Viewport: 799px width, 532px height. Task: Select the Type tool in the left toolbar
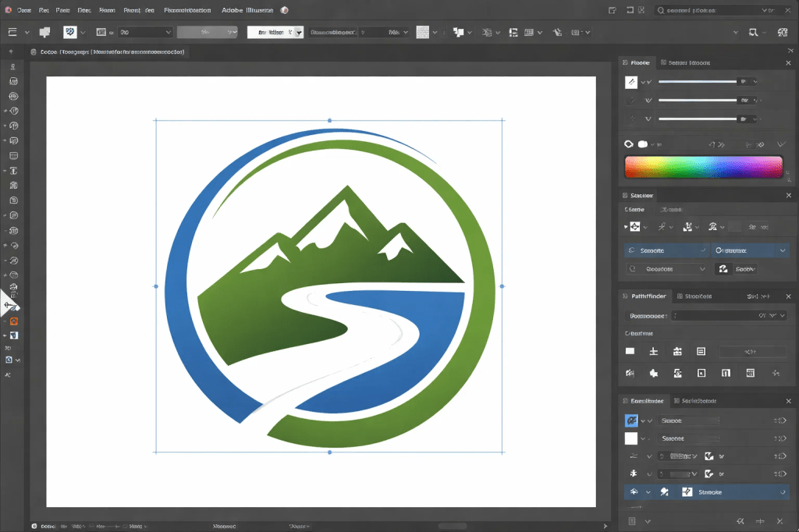pos(13,171)
